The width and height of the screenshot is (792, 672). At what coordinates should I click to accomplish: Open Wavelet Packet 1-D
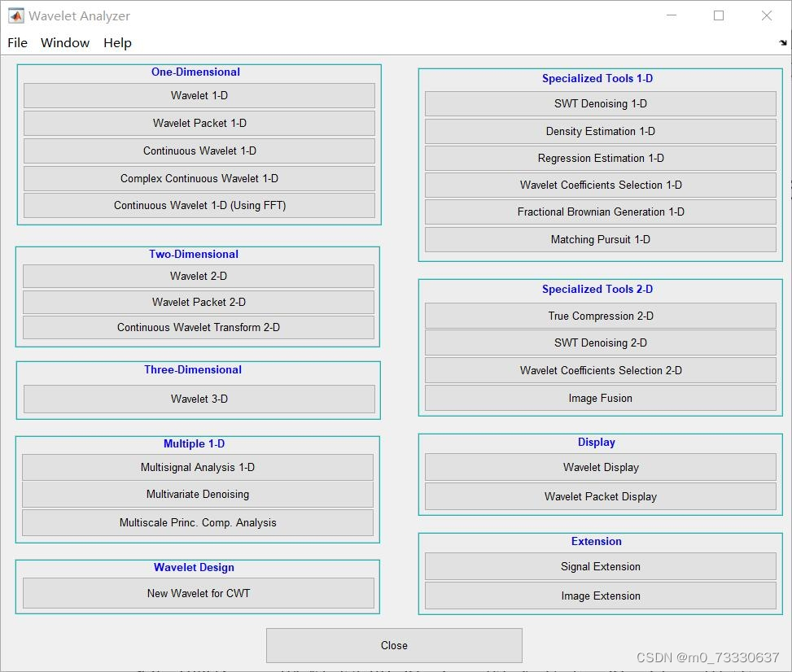(199, 123)
